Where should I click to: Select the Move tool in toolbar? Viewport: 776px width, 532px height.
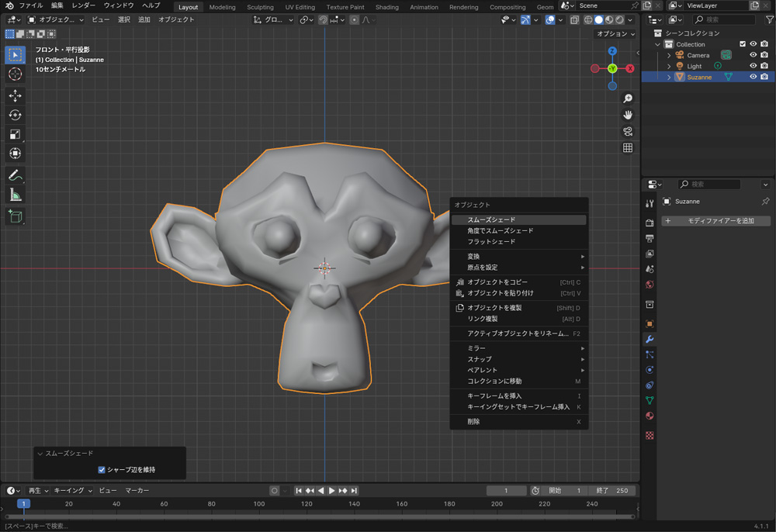click(x=15, y=95)
